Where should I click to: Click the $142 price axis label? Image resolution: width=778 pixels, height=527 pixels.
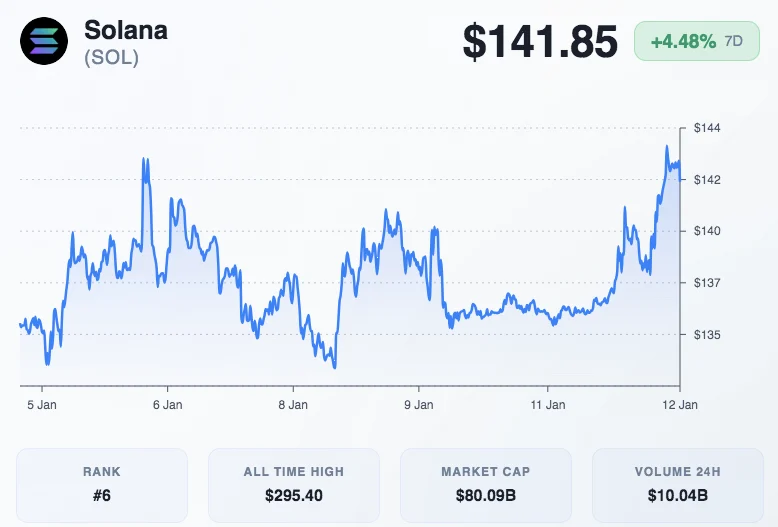point(707,180)
